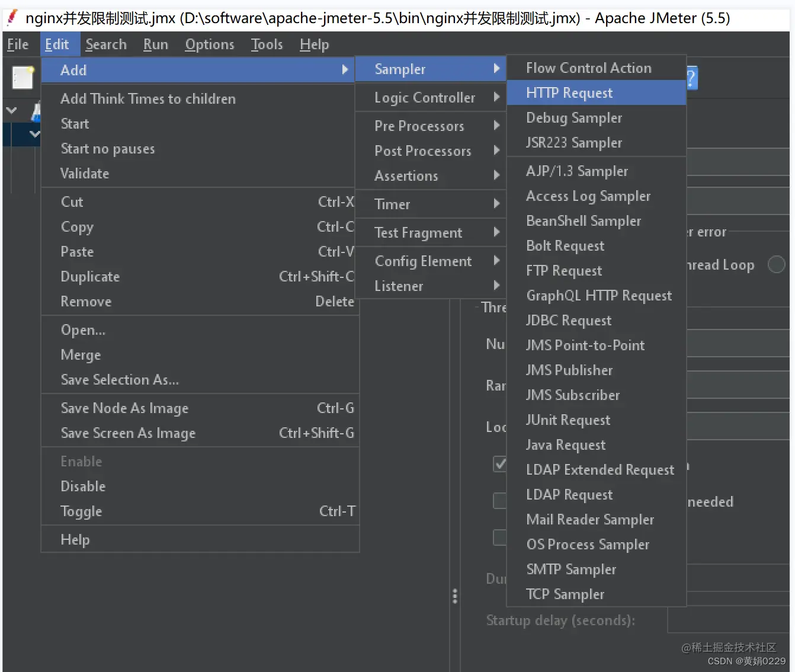Click the New test plan toolbar icon

pos(23,77)
